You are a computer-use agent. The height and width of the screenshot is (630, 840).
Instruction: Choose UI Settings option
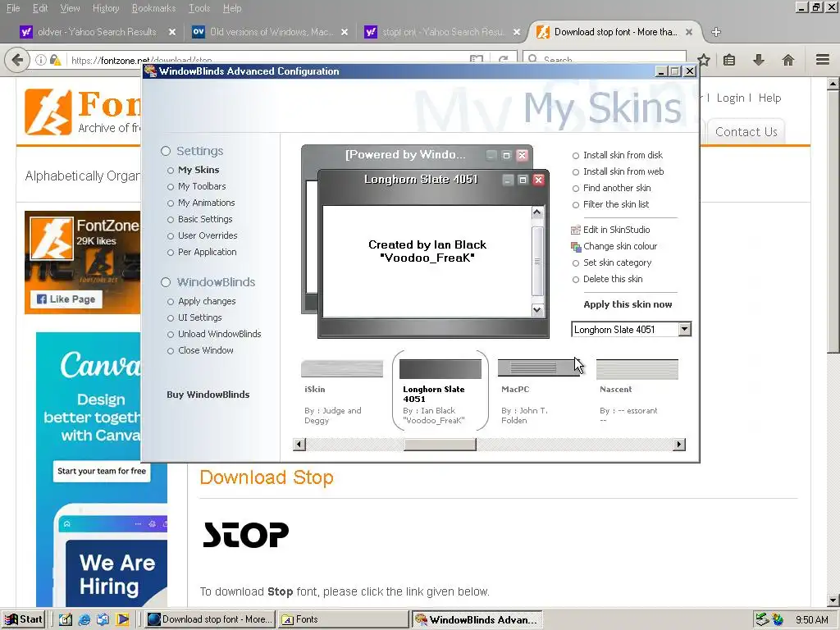pyautogui.click(x=199, y=317)
